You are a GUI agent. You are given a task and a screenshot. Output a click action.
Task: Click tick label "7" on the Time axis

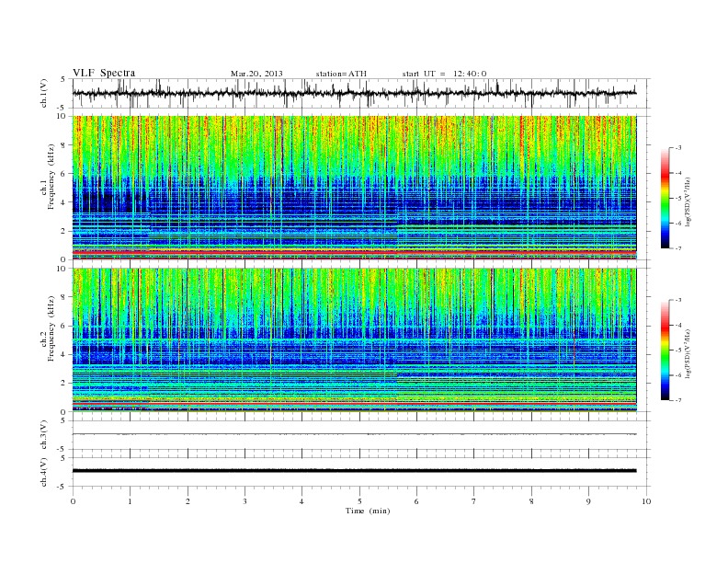tap(474, 501)
